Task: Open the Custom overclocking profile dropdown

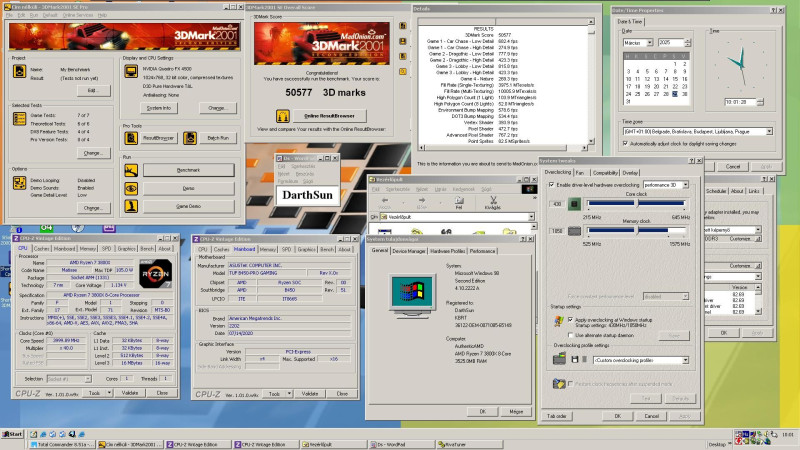Action: (685, 360)
